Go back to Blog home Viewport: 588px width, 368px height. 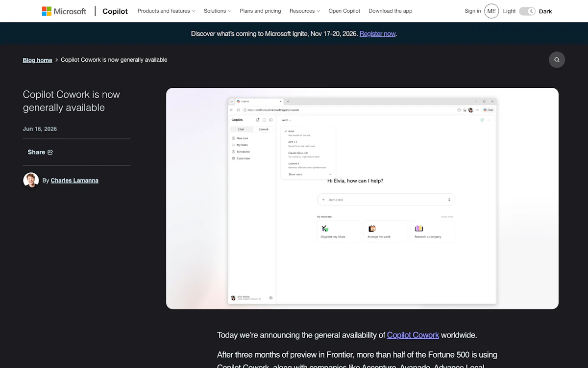[37, 60]
